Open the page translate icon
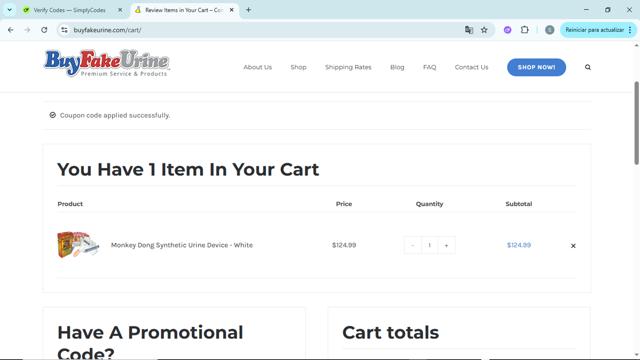Viewport: 640px width, 360px height. [x=469, y=30]
